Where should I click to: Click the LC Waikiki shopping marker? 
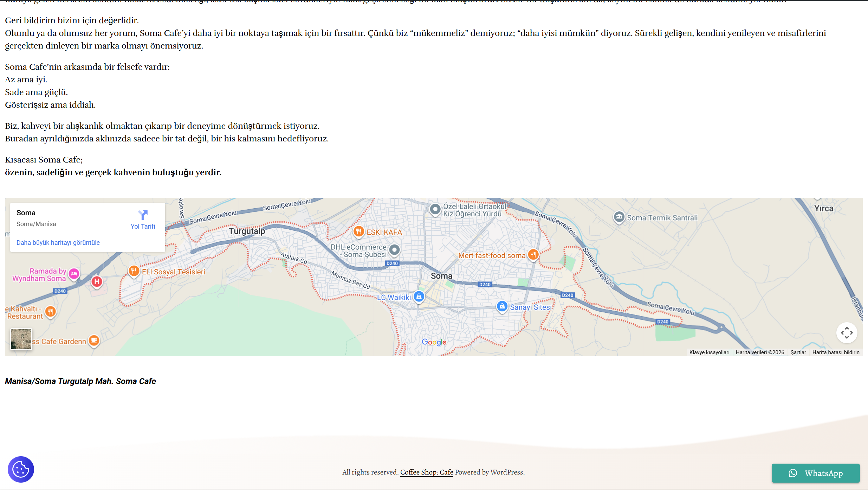419,297
